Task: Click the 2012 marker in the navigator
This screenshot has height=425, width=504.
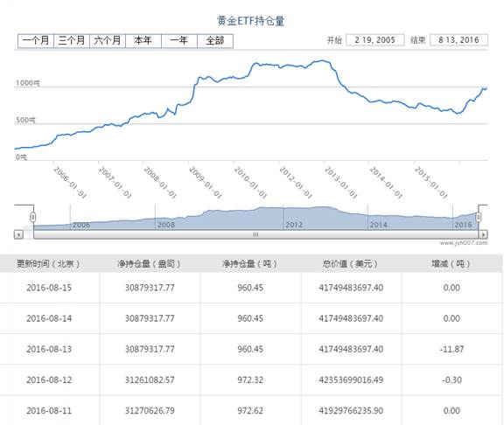Action: 294,225
